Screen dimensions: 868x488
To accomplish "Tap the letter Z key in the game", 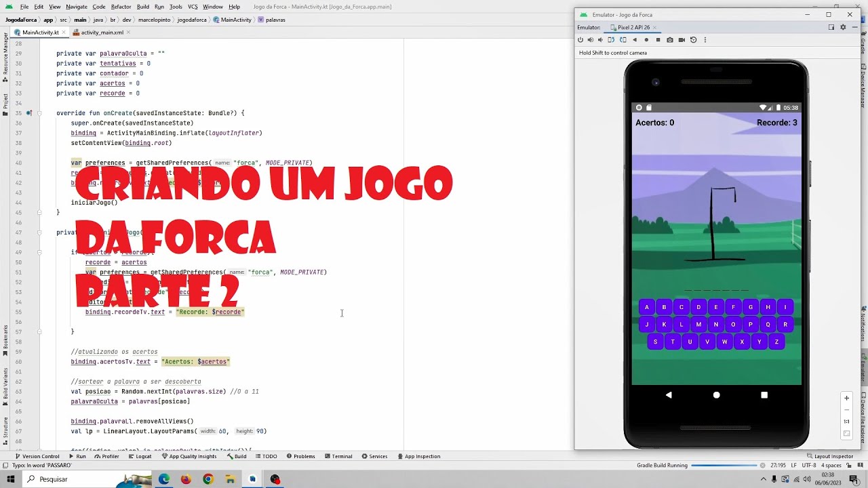I will (776, 342).
